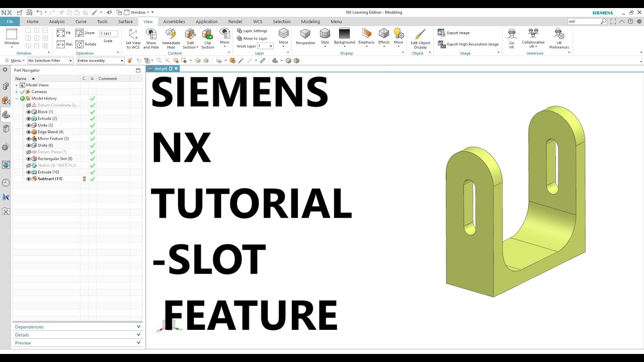Open the No Selection Filter dropdown

click(50, 60)
